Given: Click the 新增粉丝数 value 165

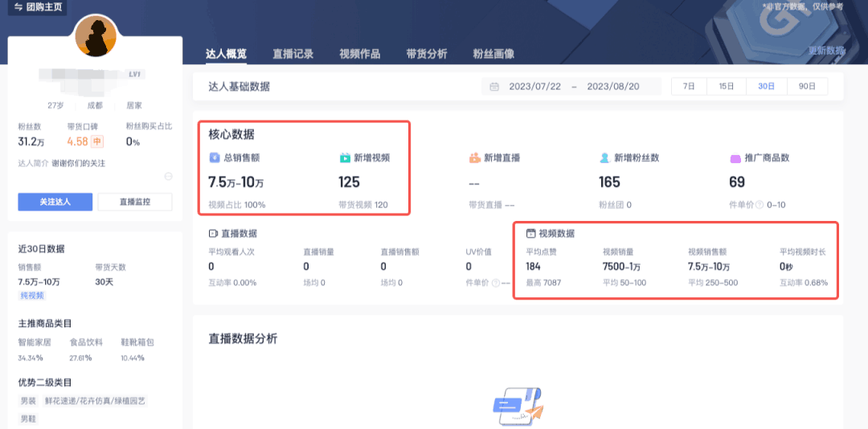Looking at the screenshot, I should coord(609,182).
